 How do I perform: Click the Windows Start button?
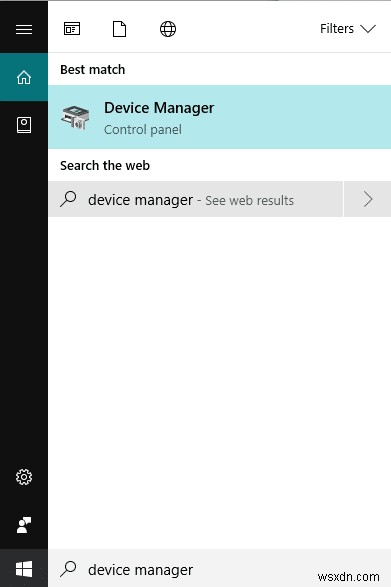click(24, 569)
